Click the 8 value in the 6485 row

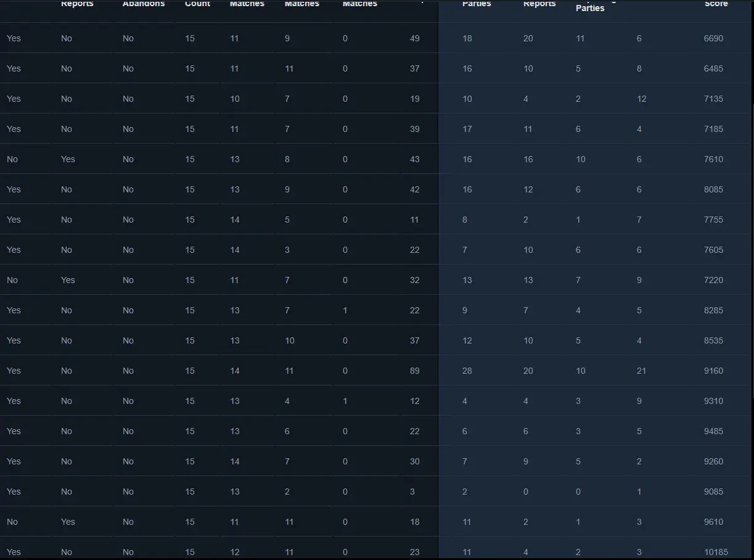pyautogui.click(x=639, y=68)
